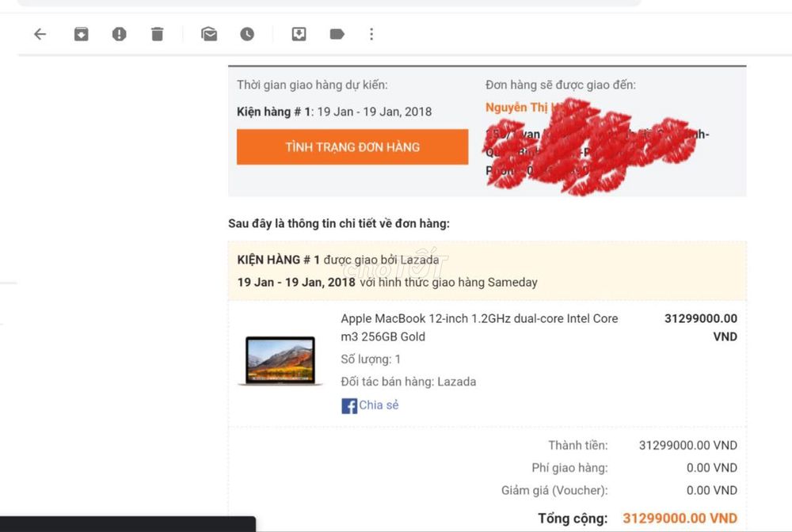Click the KIỆN HÀNG # 1 package header
The image size is (792, 532).
click(278, 260)
